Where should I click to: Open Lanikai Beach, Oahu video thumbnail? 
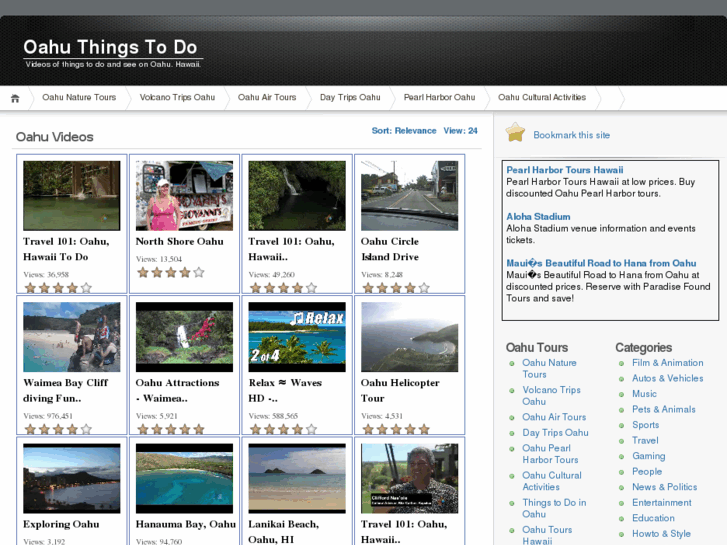[x=297, y=479]
